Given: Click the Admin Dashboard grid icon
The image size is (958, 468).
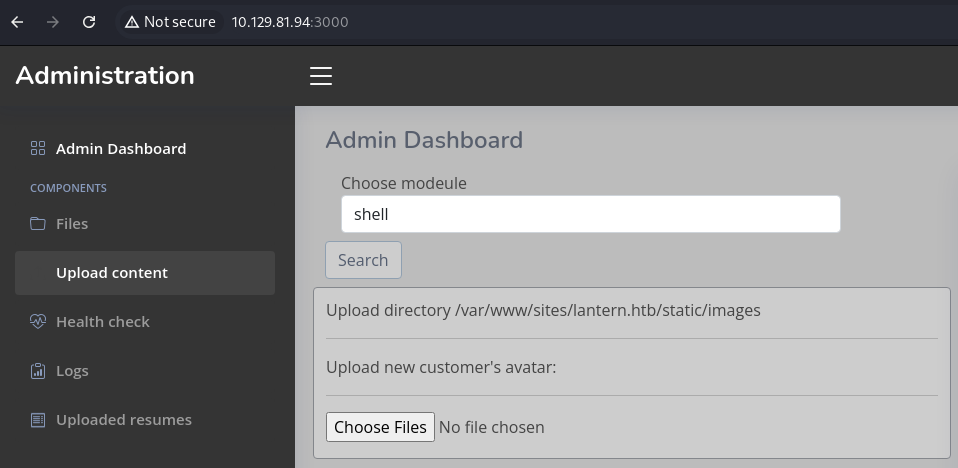Looking at the screenshot, I should 38,148.
